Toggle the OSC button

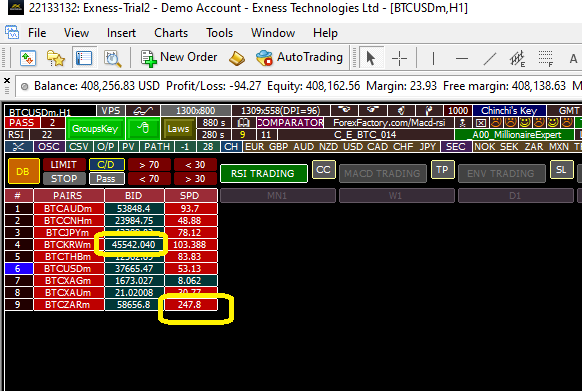click(49, 147)
